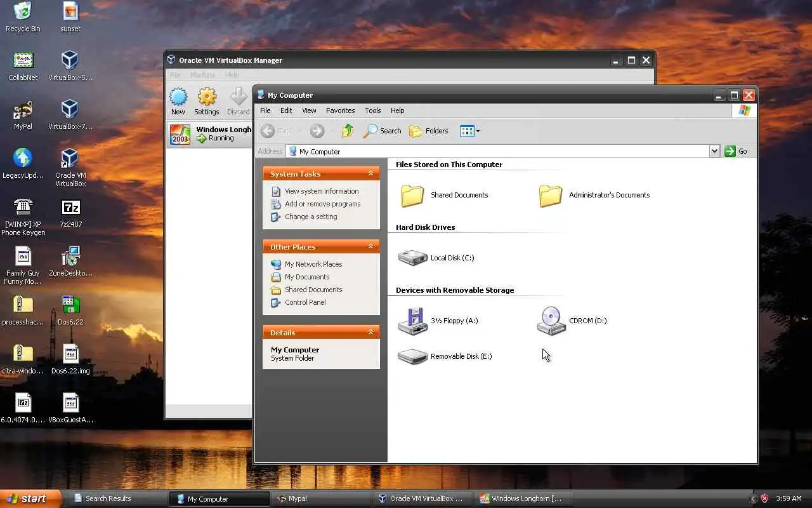Click Discard in VirtualBox Manager toolbar

[x=239, y=102]
